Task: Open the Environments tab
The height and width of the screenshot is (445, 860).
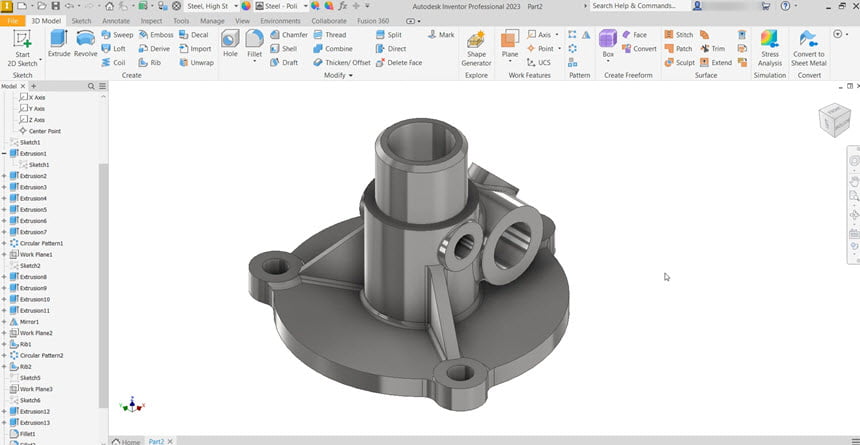Action: (280, 21)
